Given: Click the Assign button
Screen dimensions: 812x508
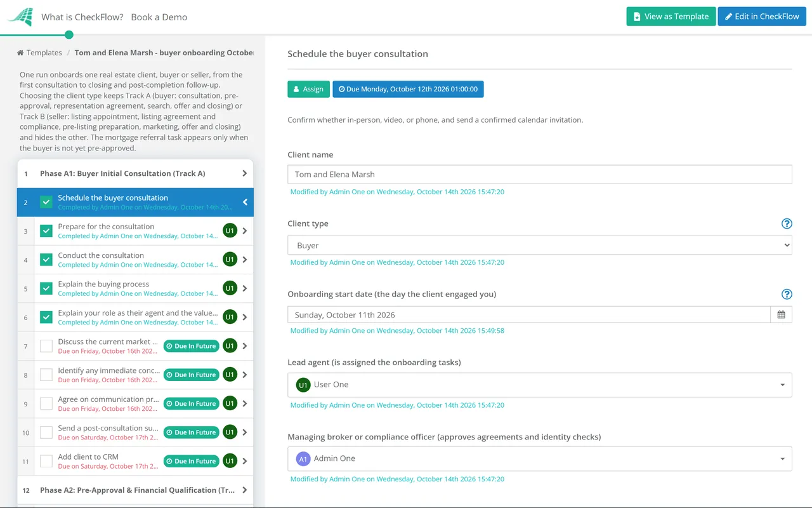Looking at the screenshot, I should (x=308, y=89).
